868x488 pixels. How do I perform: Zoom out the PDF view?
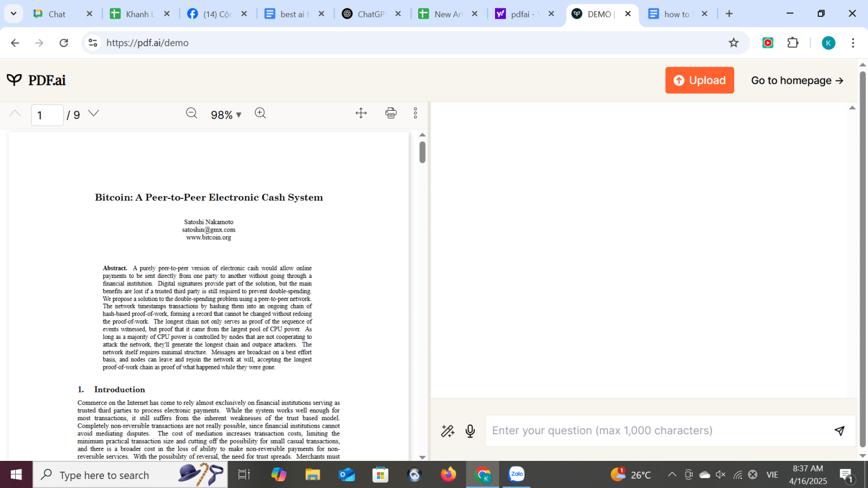point(192,114)
